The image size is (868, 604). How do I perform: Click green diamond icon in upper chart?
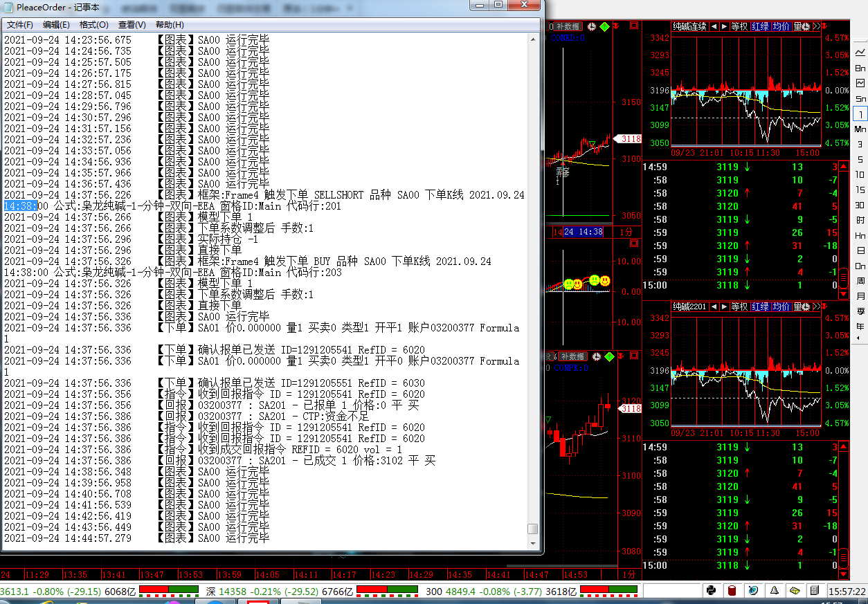(604, 26)
